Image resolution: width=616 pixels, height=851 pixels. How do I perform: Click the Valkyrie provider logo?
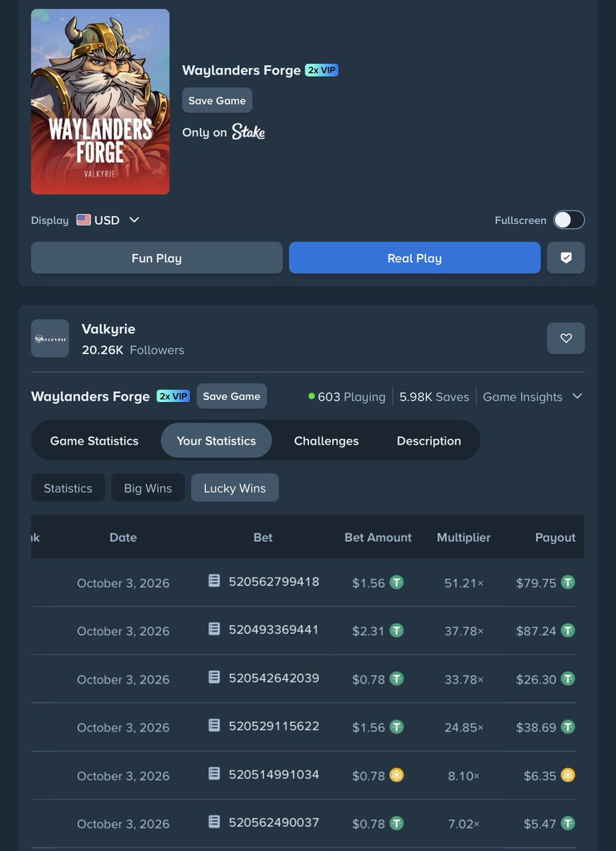[x=50, y=338]
